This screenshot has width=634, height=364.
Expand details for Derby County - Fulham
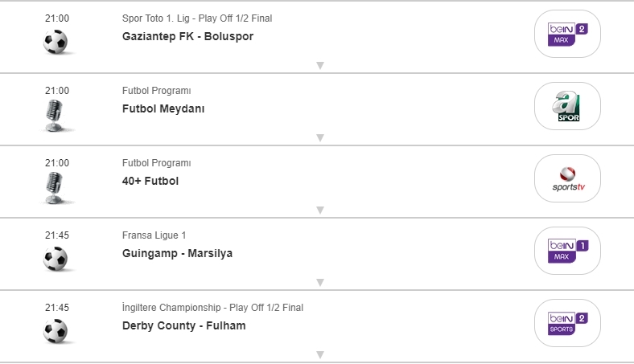[319, 355]
